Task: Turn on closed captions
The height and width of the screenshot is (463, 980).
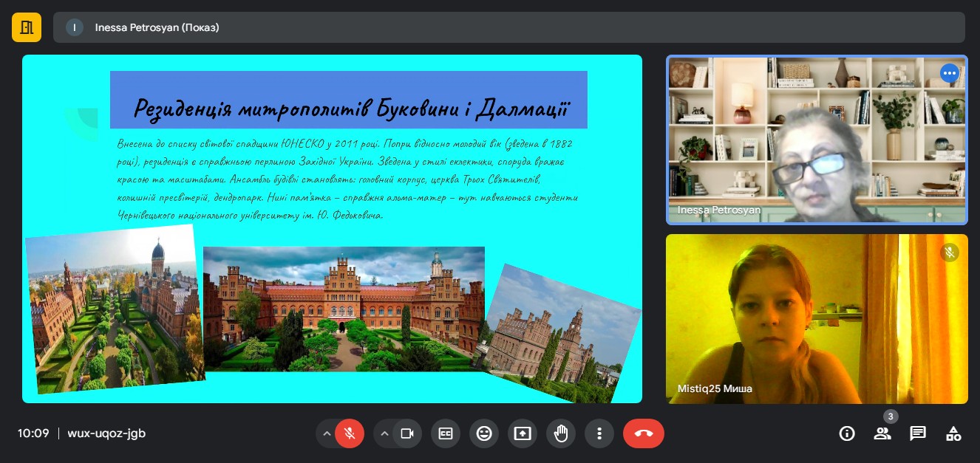Action: (x=446, y=433)
